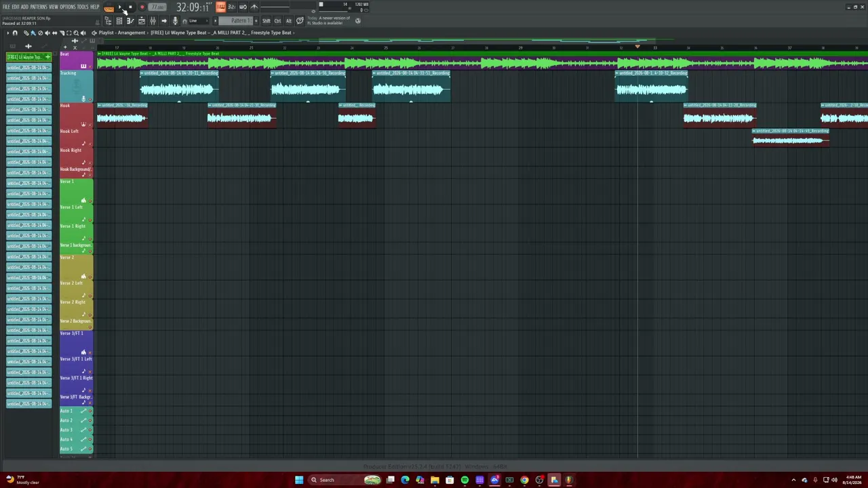868x488 pixels.
Task: Open the PATTERNS menu
Action: [39, 7]
